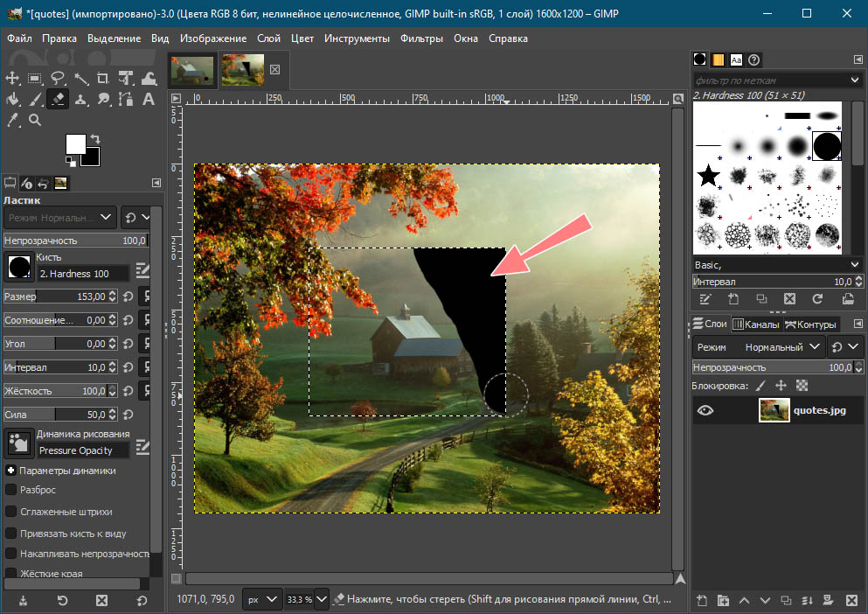Viewport: 868px width, 614px height.
Task: Select the Eraser tool in toolbox
Action: point(58,99)
